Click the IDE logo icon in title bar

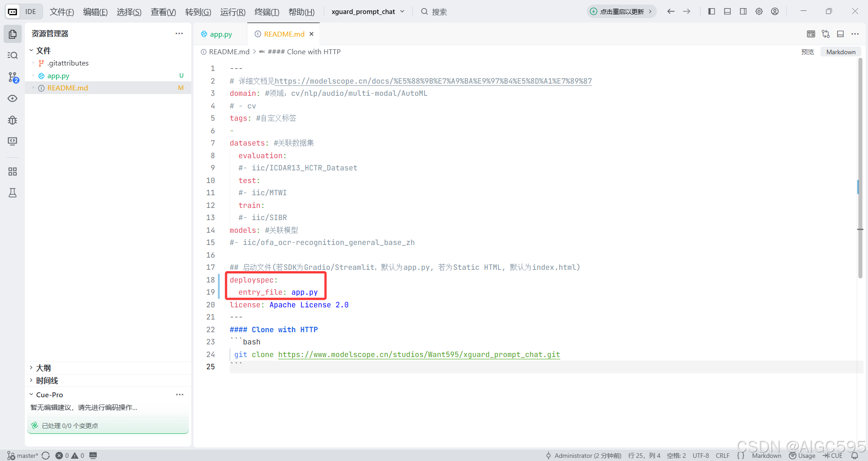[13, 12]
